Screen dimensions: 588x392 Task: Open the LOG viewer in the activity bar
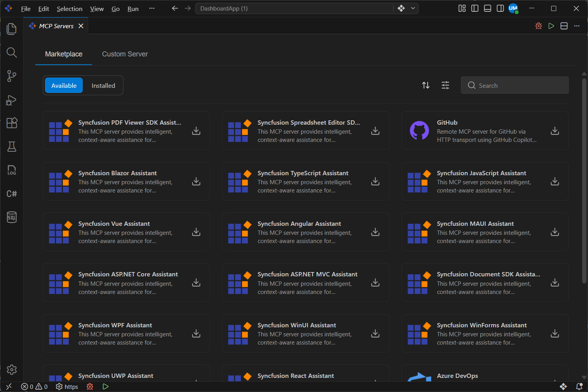pyautogui.click(x=12, y=170)
